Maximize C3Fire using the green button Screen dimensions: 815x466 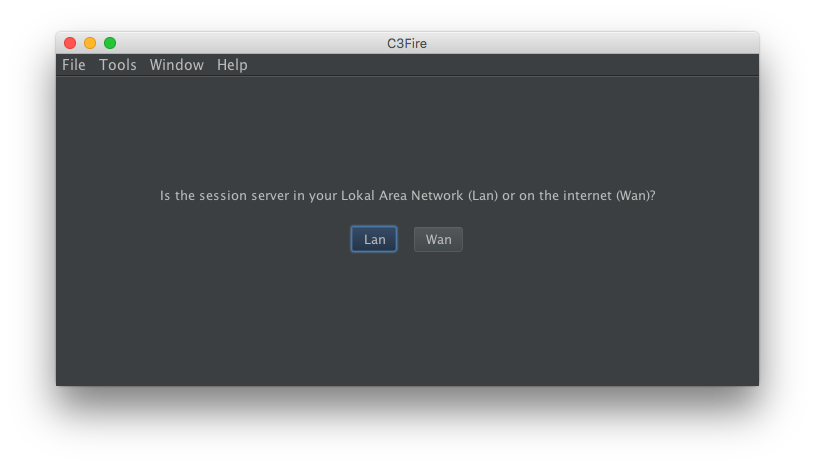point(110,43)
